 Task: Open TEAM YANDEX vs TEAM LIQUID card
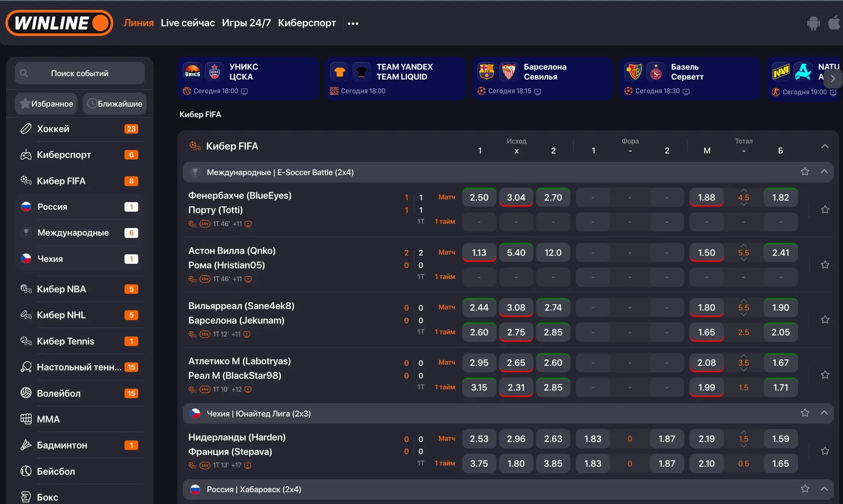click(395, 79)
